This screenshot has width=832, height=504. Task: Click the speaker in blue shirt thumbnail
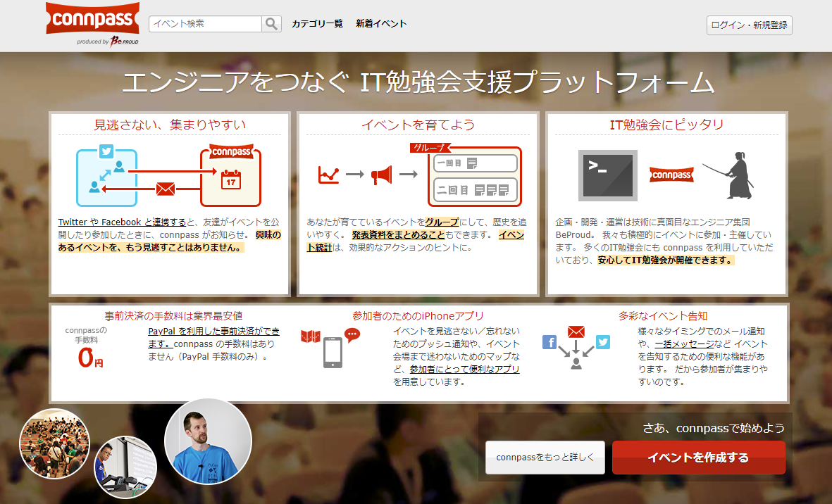208,441
